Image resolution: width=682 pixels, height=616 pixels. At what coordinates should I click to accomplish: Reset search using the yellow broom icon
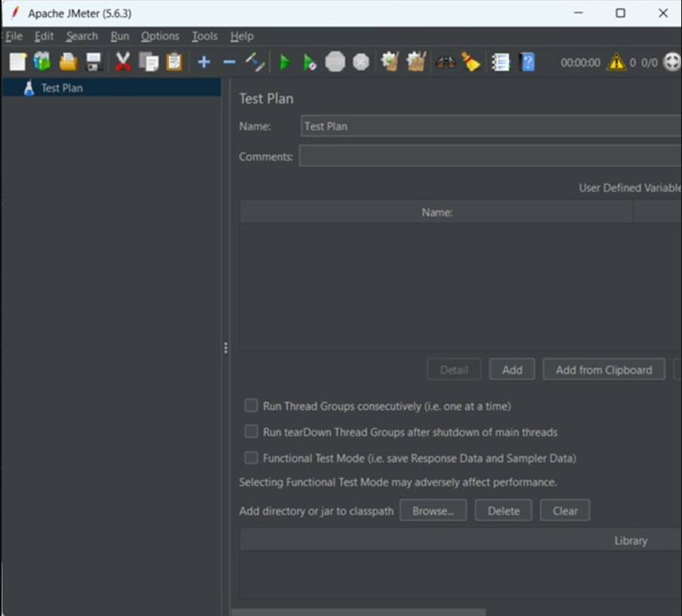coord(471,62)
